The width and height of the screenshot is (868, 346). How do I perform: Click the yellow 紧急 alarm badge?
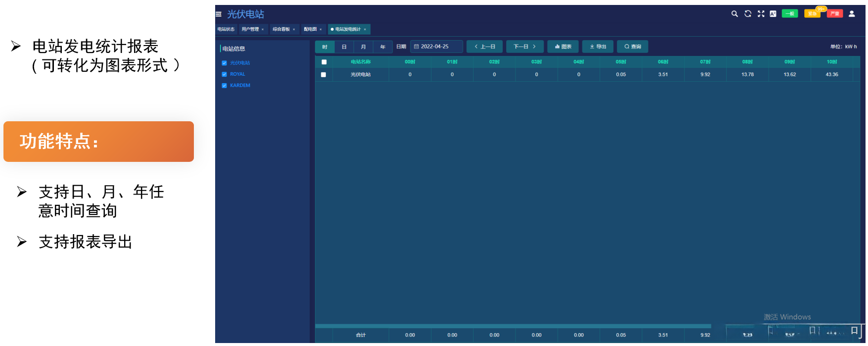(x=812, y=14)
